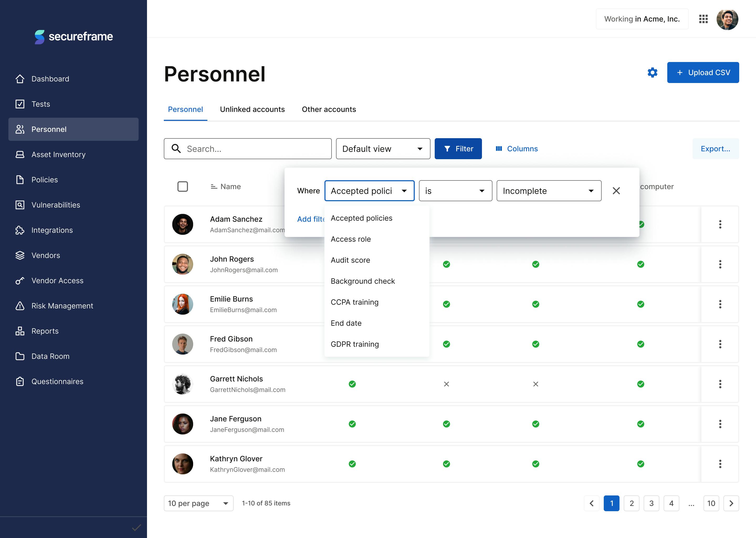756x538 pixels.
Task: Open Risk Management warning icon
Action: 20,306
